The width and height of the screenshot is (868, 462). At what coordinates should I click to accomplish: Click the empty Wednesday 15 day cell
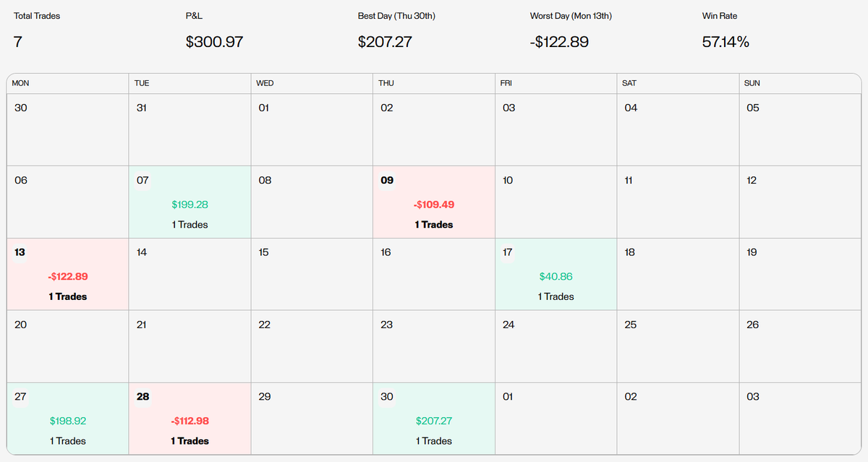312,274
